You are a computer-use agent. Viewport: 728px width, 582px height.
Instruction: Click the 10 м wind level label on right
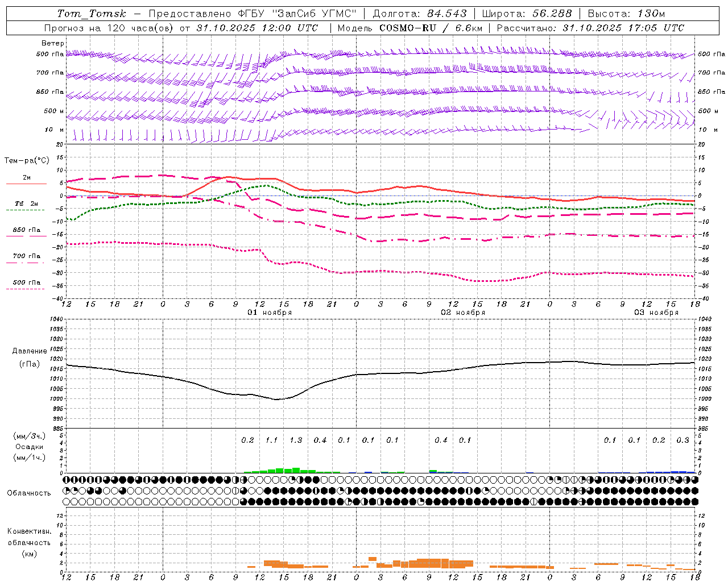pyautogui.click(x=708, y=130)
